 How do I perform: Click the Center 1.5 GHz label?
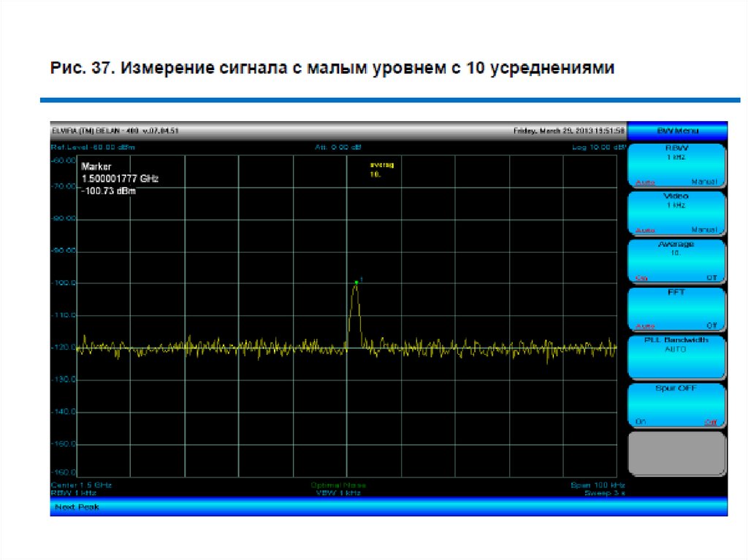pyautogui.click(x=81, y=485)
